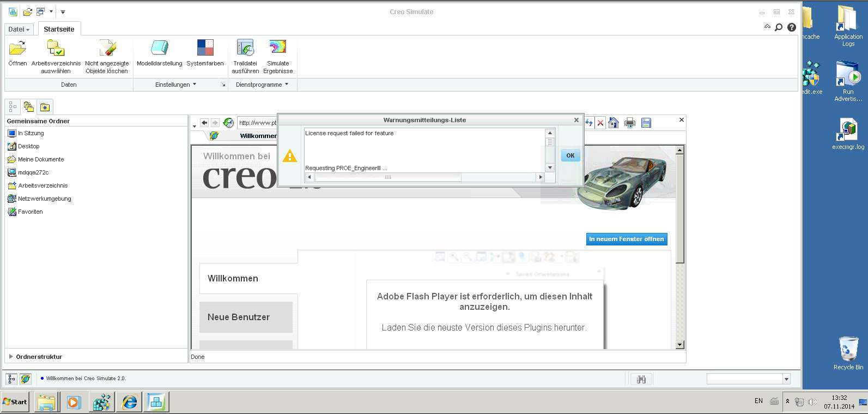Click warning list scroll up arrow

pyautogui.click(x=550, y=133)
